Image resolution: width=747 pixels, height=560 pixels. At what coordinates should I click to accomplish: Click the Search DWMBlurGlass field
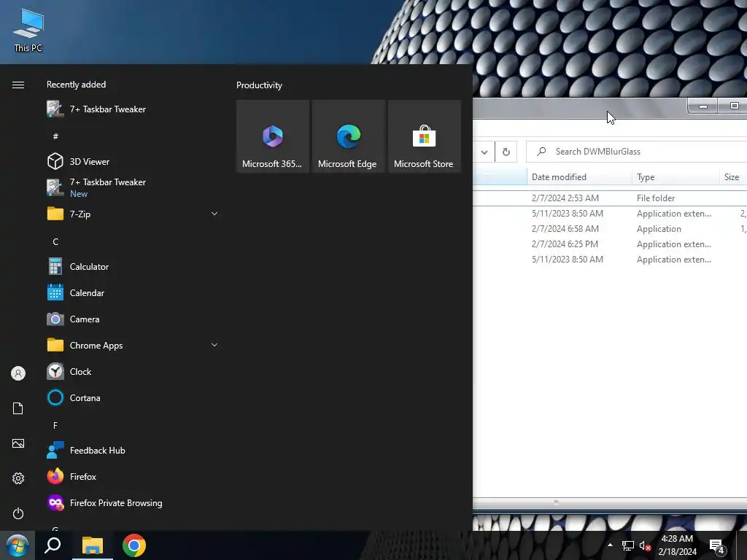(636, 152)
